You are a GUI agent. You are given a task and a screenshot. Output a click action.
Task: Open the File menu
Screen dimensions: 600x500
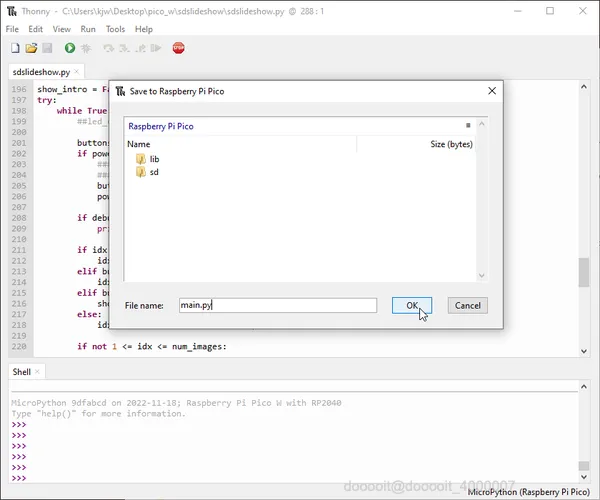pyautogui.click(x=12, y=29)
